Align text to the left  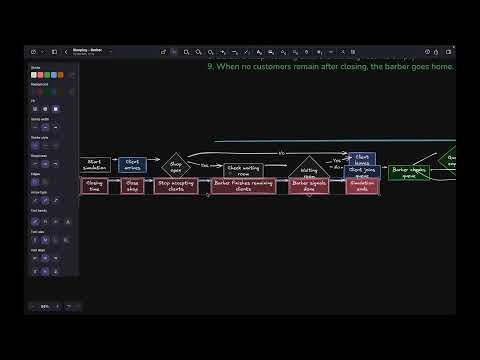click(x=35, y=258)
